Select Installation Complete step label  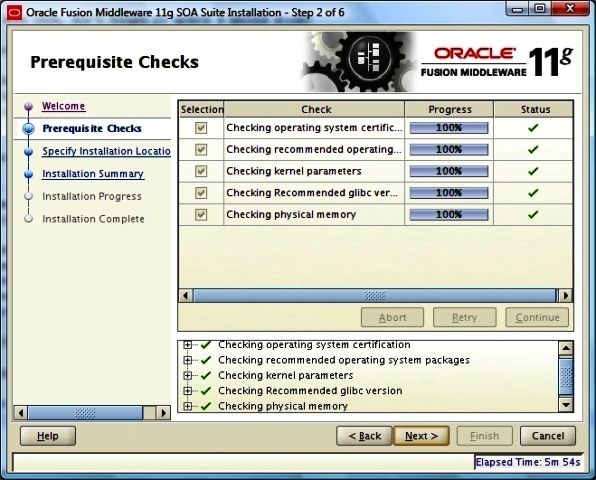pos(94,219)
